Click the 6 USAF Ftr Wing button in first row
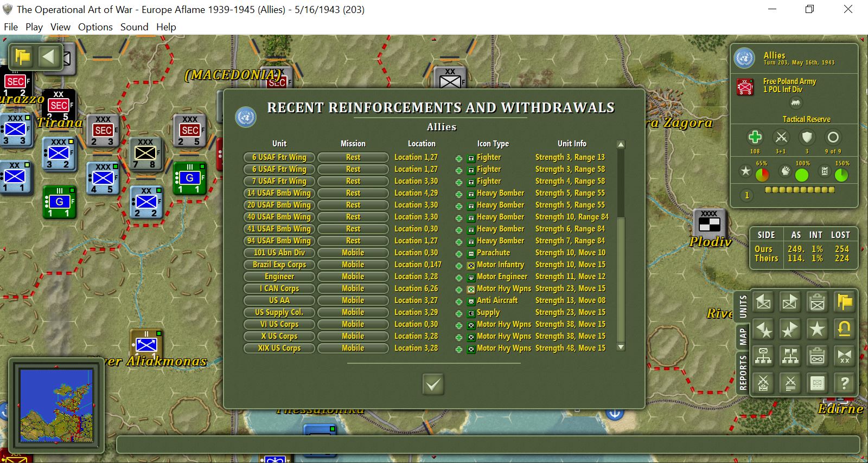868x463 pixels. pyautogui.click(x=279, y=157)
